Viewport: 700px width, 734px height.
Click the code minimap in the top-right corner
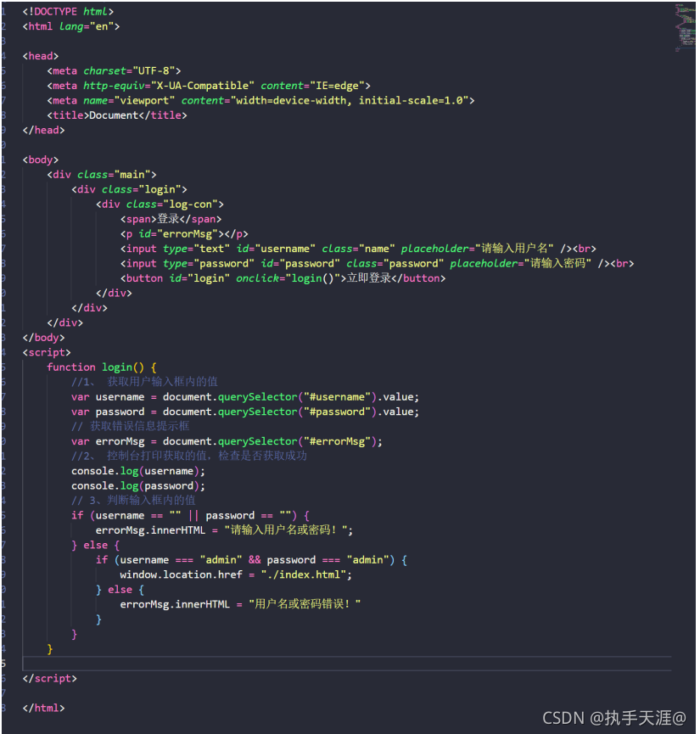pyautogui.click(x=685, y=27)
